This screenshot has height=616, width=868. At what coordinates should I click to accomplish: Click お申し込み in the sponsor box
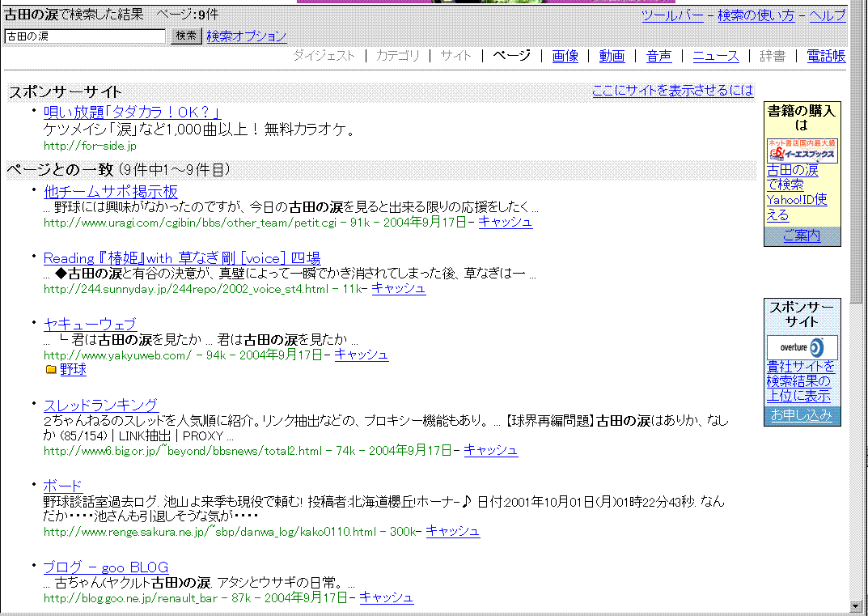coord(802,415)
